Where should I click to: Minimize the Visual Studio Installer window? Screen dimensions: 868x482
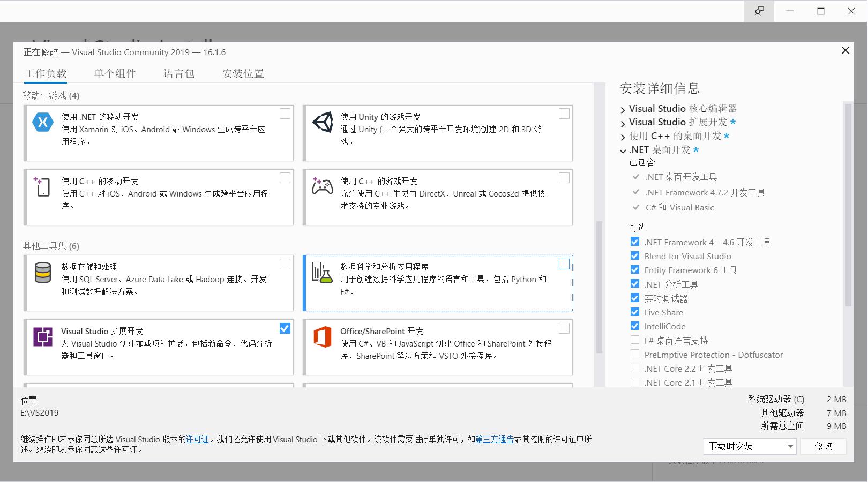790,11
